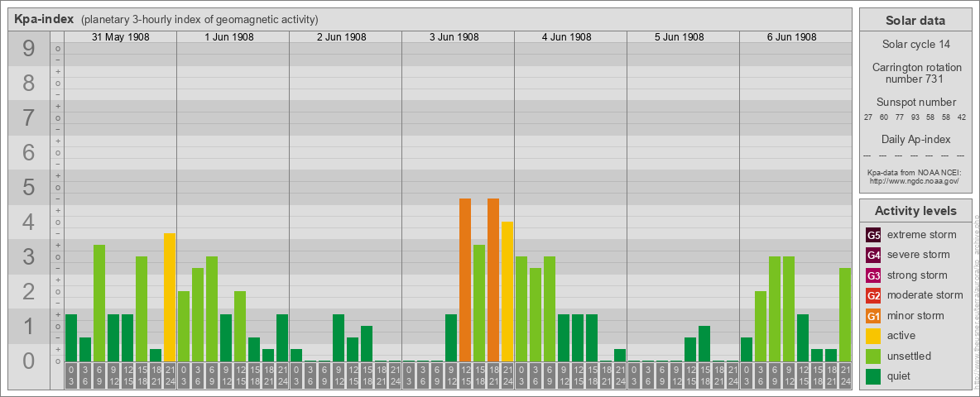This screenshot has height=397, width=980.
Task: Click the yellow 21-24 bar on 3 Jun
Action: pyautogui.click(x=507, y=291)
